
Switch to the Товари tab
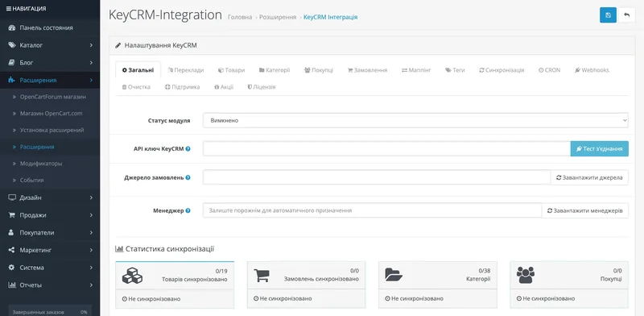pyautogui.click(x=231, y=70)
